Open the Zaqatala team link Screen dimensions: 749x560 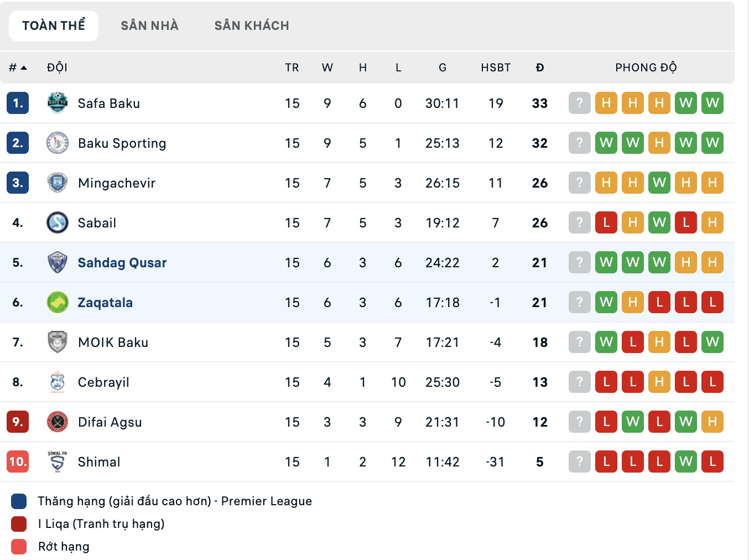(105, 302)
